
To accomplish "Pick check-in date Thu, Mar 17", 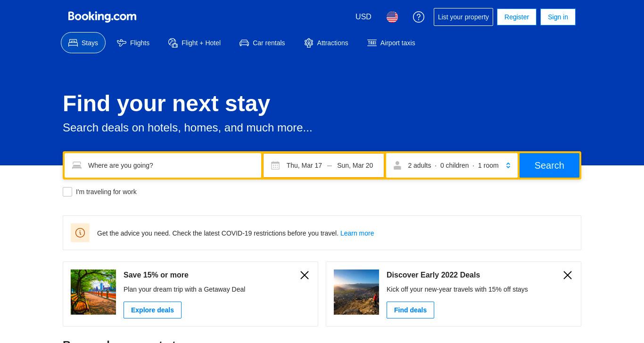I will pyautogui.click(x=304, y=165).
